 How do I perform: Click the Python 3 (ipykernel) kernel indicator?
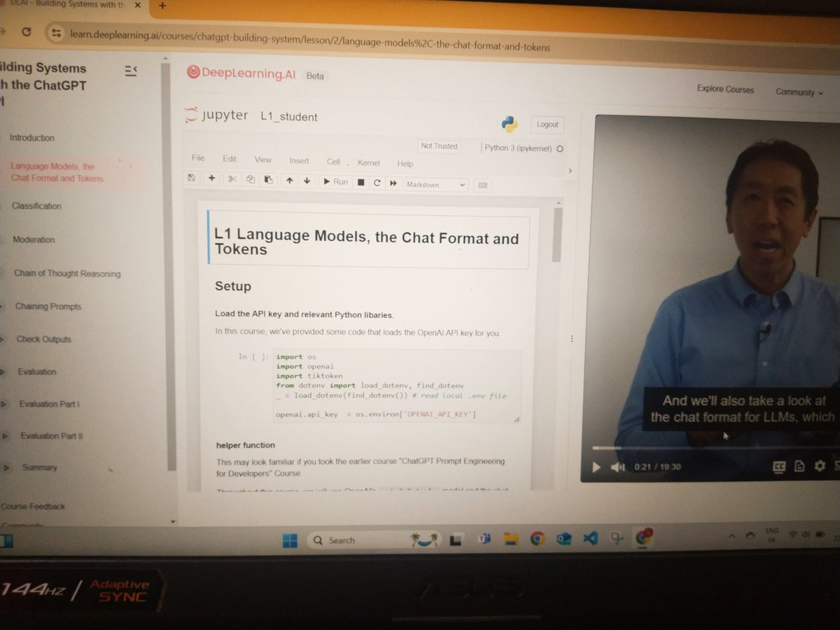523,148
